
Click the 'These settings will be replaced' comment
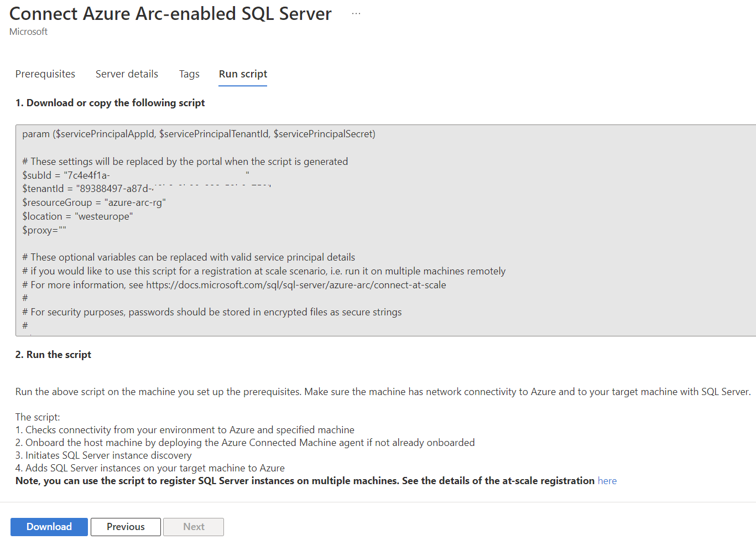point(185,162)
